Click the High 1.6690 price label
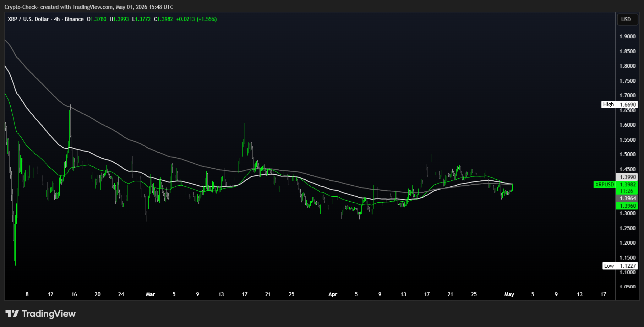The image size is (644, 327). pos(620,104)
